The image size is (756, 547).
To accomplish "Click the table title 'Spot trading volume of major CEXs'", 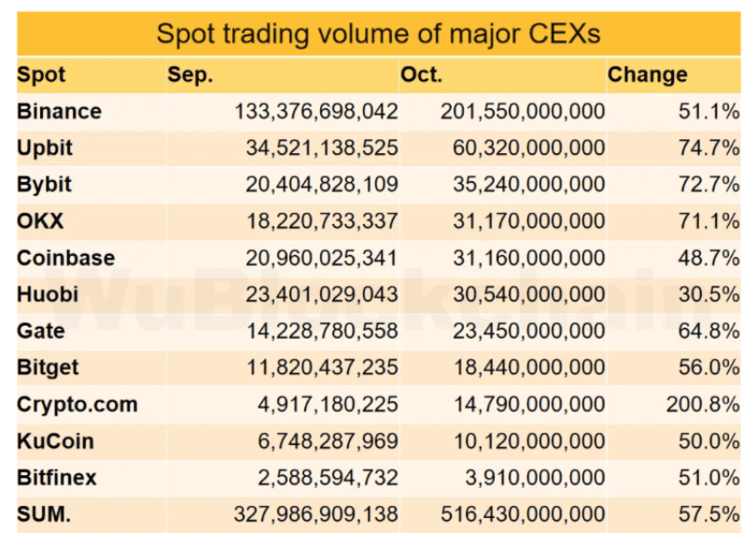I will pos(377,34).
